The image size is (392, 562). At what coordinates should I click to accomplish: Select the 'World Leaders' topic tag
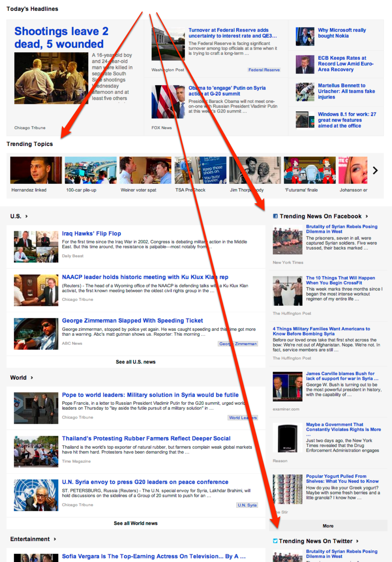243,418
